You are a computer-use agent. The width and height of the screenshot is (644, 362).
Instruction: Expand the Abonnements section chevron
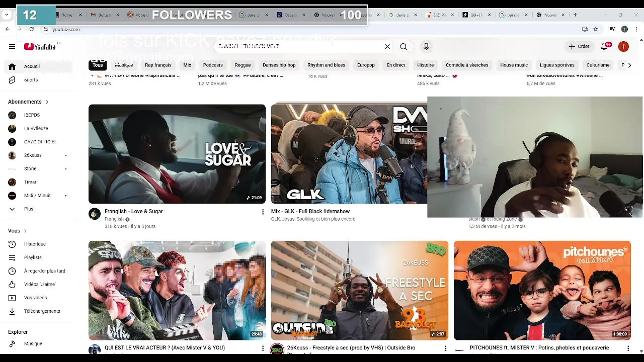47,102
